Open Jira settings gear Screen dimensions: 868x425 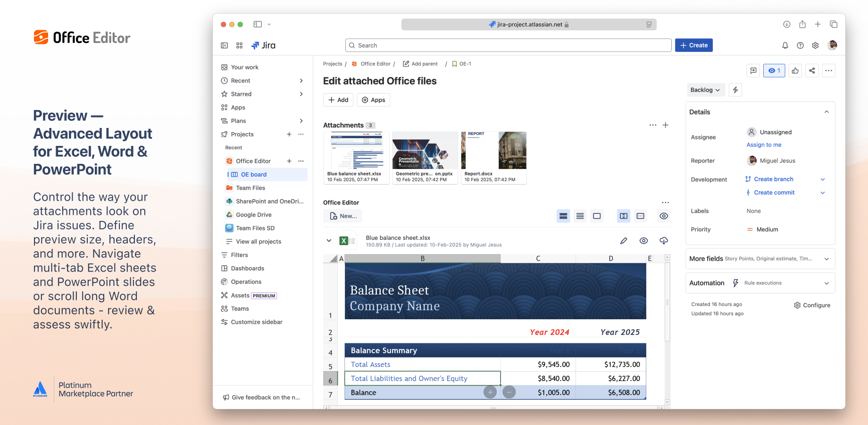pyautogui.click(x=815, y=45)
